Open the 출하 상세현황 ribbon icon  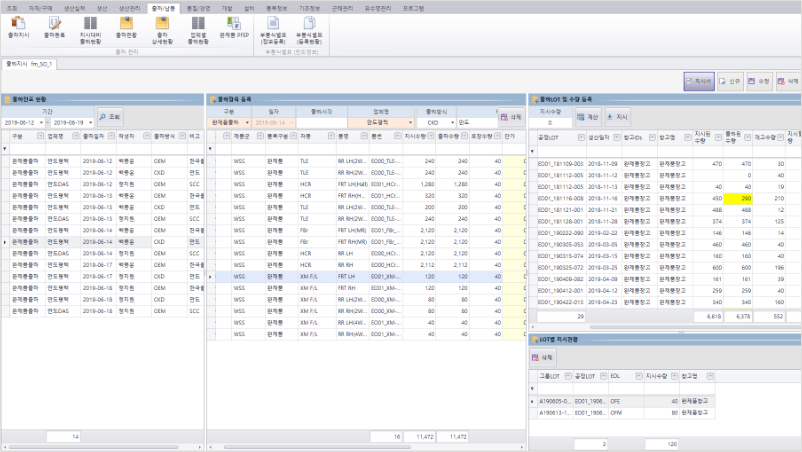pyautogui.click(x=162, y=30)
